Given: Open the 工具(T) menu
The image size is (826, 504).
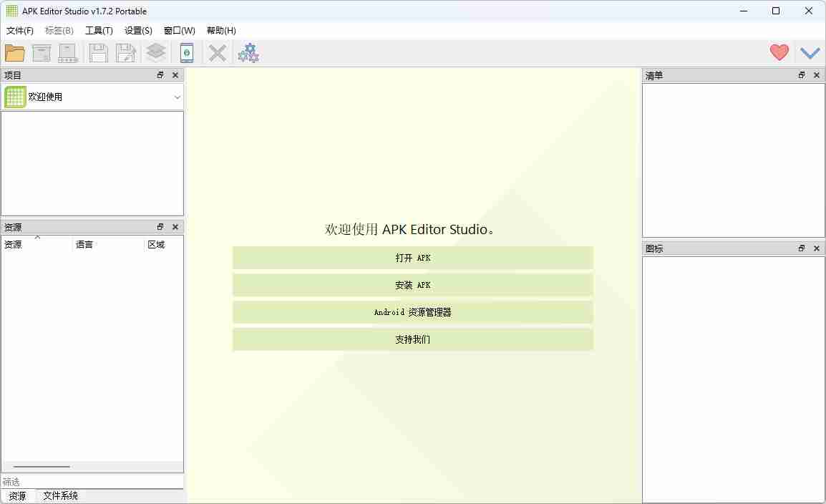Looking at the screenshot, I should (x=99, y=30).
